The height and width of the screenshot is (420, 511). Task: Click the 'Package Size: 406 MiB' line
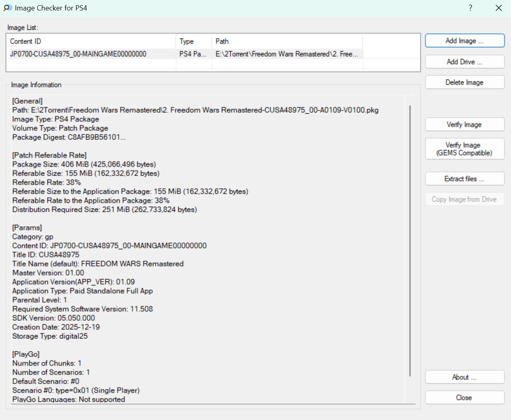[x=84, y=164]
